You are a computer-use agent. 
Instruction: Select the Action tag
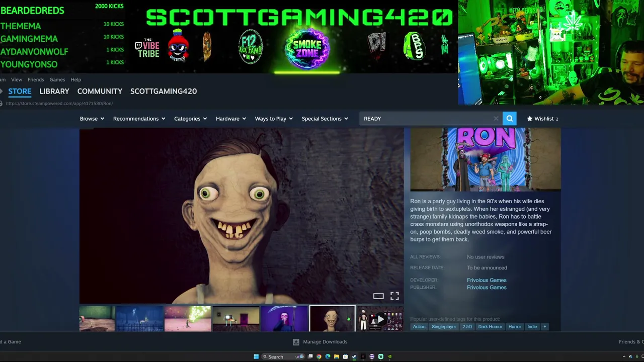(419, 327)
